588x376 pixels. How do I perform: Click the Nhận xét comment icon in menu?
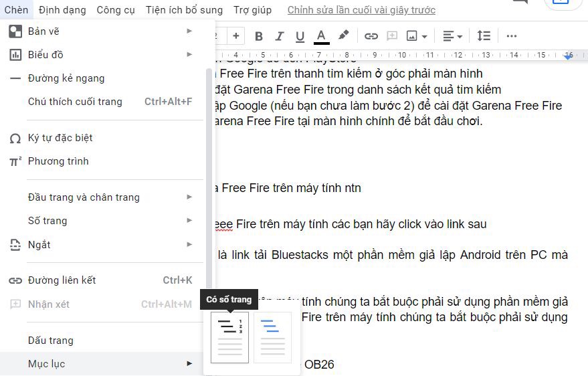click(x=15, y=304)
